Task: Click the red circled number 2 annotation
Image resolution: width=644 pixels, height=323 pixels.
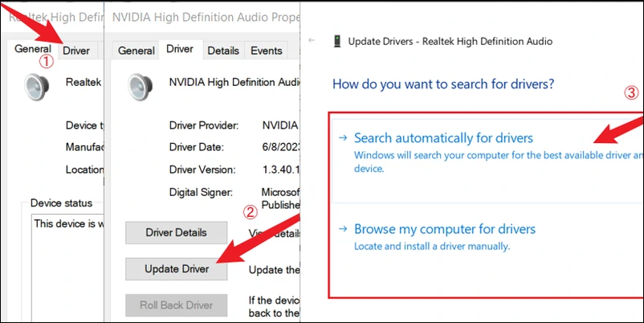Action: (x=250, y=212)
